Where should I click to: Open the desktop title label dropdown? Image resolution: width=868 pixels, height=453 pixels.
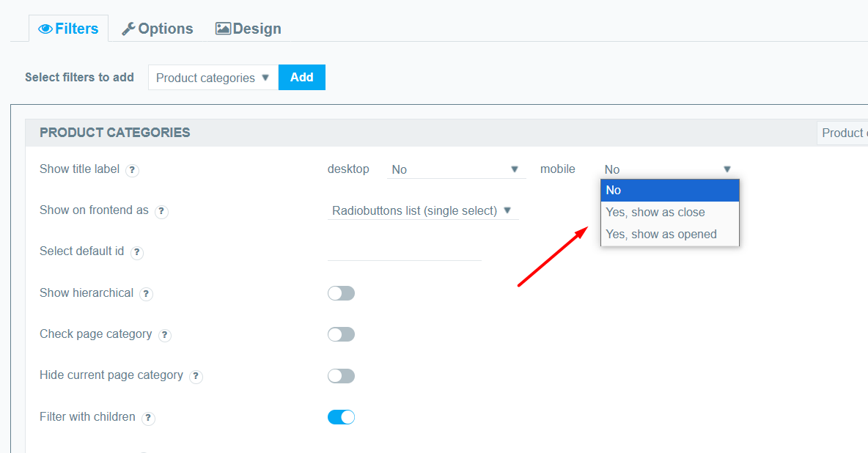tap(456, 169)
